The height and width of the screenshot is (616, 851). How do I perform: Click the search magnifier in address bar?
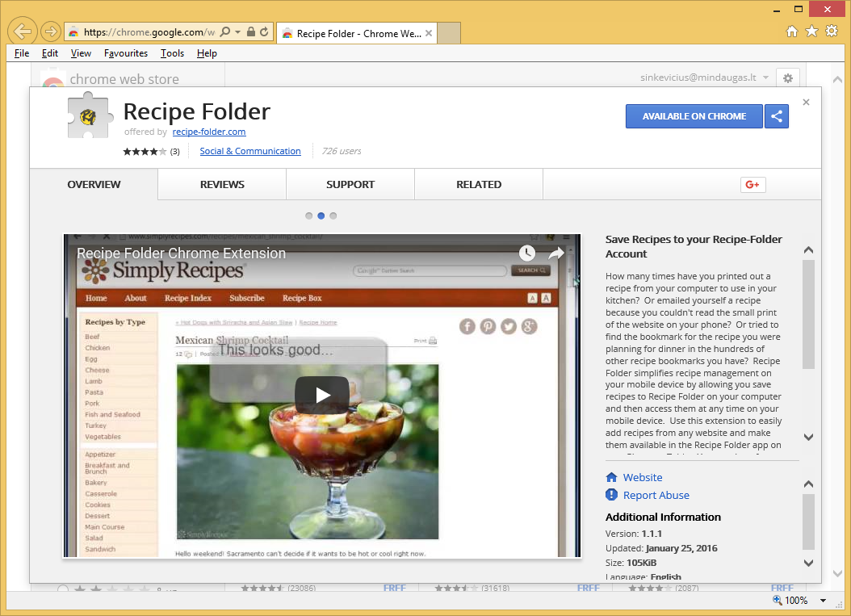[x=225, y=32]
